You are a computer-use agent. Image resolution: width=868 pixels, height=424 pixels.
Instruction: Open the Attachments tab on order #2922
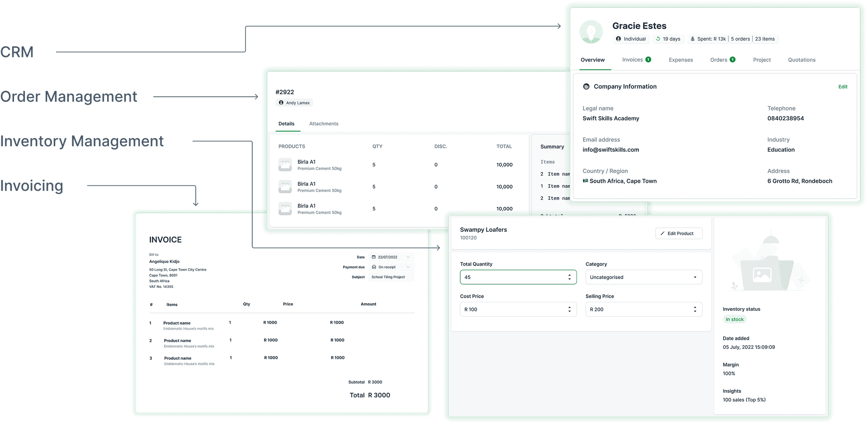click(324, 124)
